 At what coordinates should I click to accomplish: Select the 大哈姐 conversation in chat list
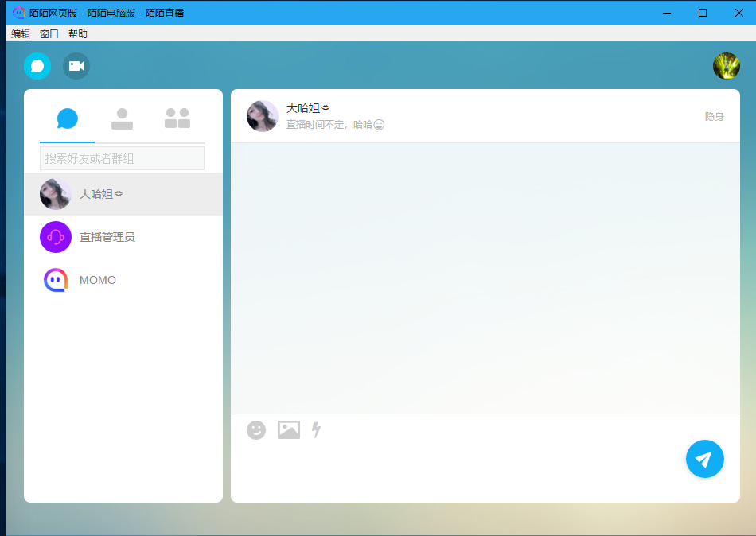pyautogui.click(x=123, y=193)
